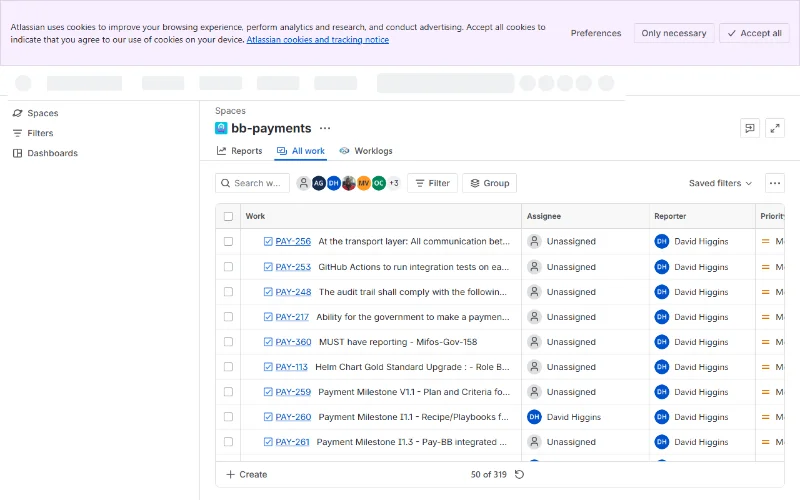Click the task type icon for PAY-113

click(268, 367)
